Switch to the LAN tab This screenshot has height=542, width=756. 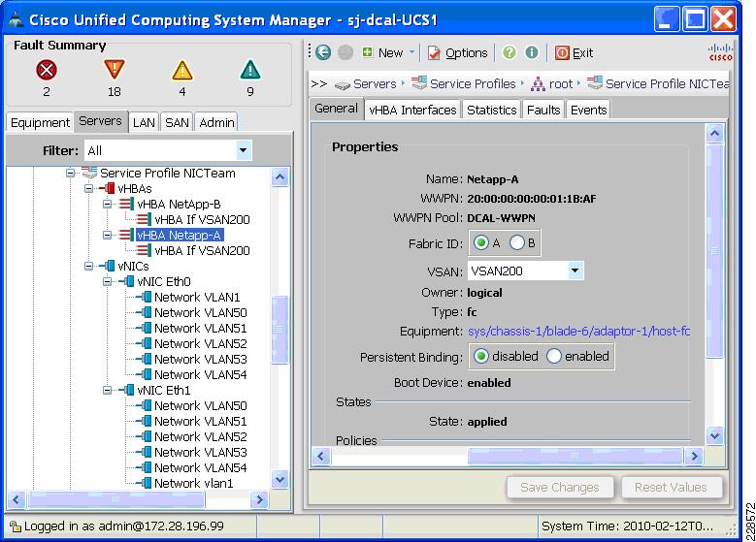tap(144, 123)
